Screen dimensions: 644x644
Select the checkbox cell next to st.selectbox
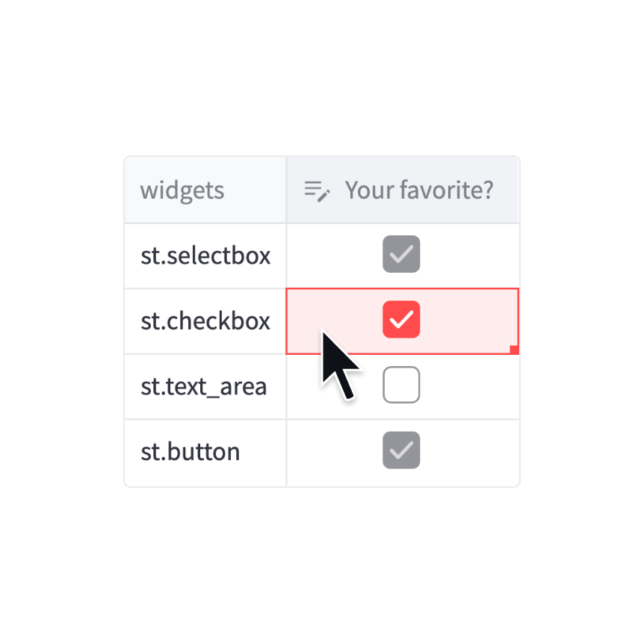[x=401, y=254]
